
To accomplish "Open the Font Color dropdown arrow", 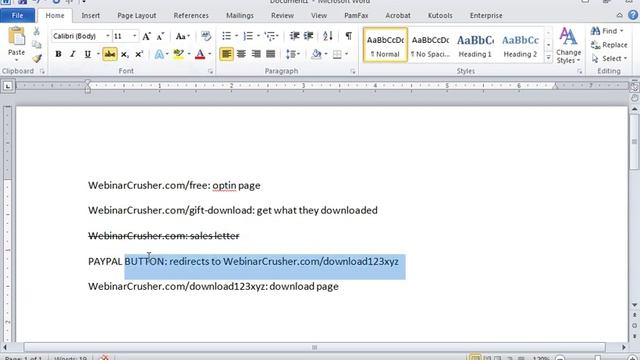I will click(210, 54).
